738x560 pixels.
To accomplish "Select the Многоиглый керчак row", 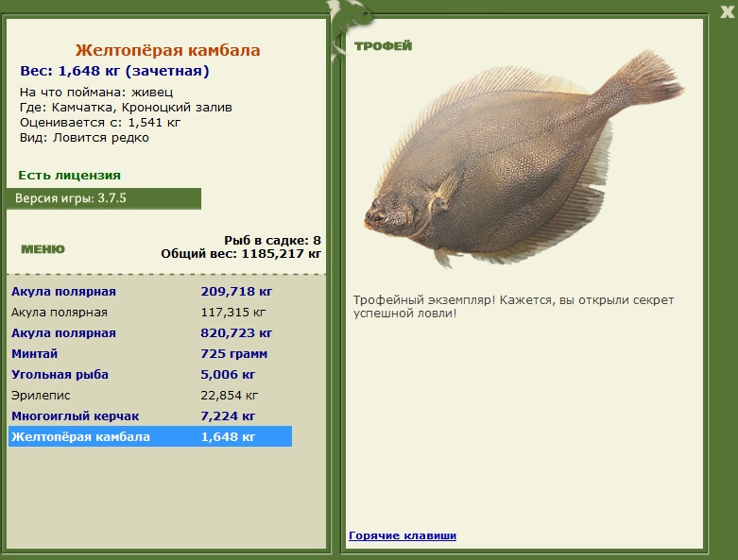I will pyautogui.click(x=150, y=416).
